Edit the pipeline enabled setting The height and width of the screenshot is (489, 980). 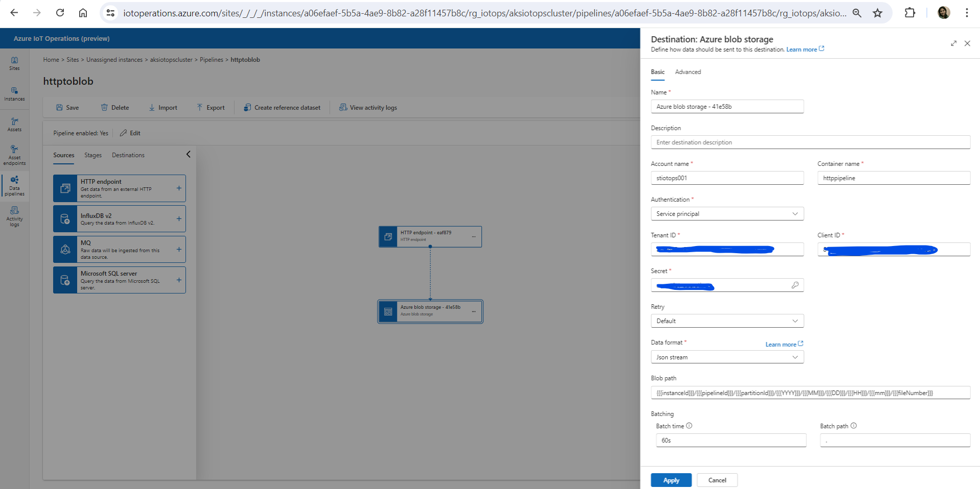click(x=130, y=133)
